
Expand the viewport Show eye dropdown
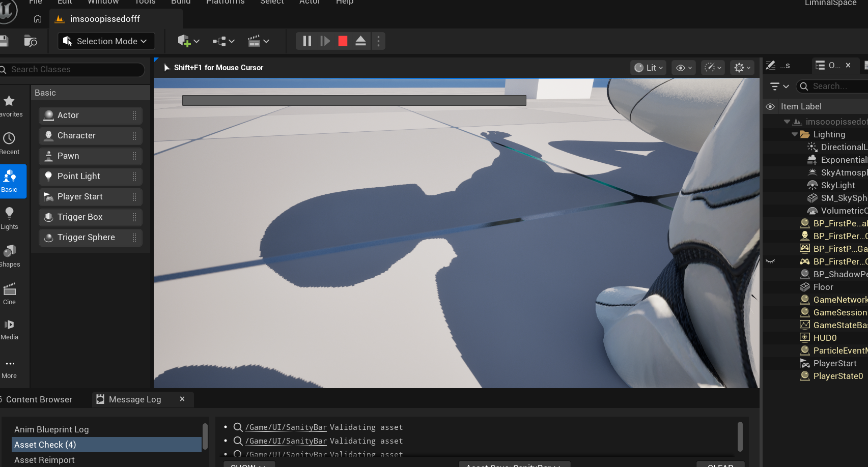coord(684,68)
